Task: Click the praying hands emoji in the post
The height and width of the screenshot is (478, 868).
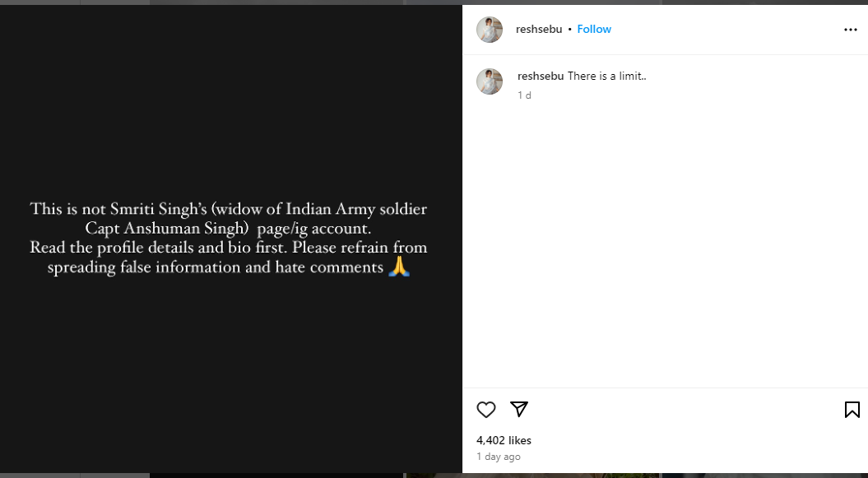Action: point(399,267)
